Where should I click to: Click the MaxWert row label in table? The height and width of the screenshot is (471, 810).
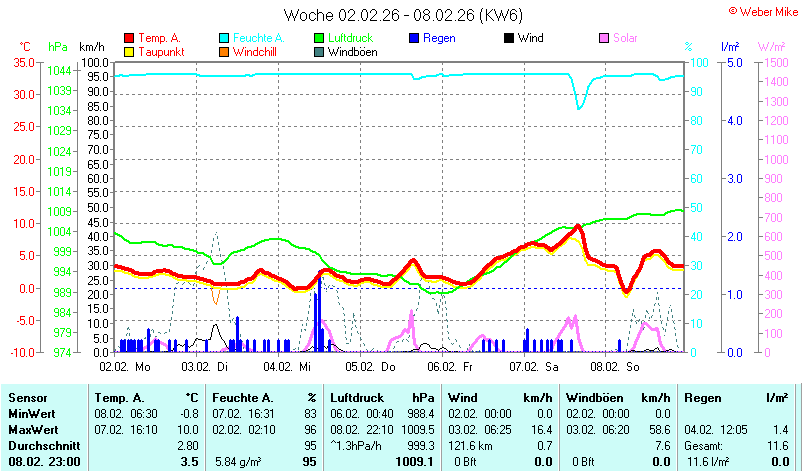[x=33, y=430]
